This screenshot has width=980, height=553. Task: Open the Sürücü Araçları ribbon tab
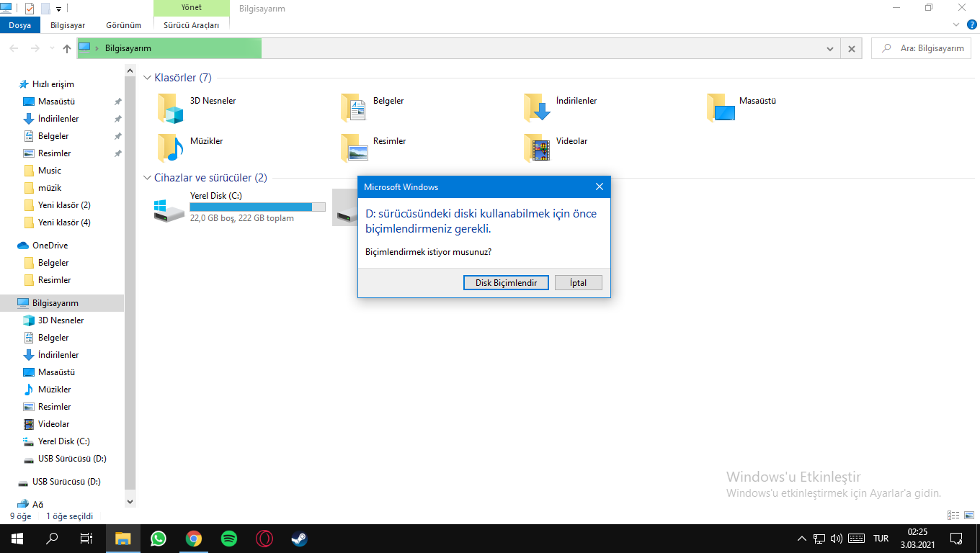(x=191, y=25)
